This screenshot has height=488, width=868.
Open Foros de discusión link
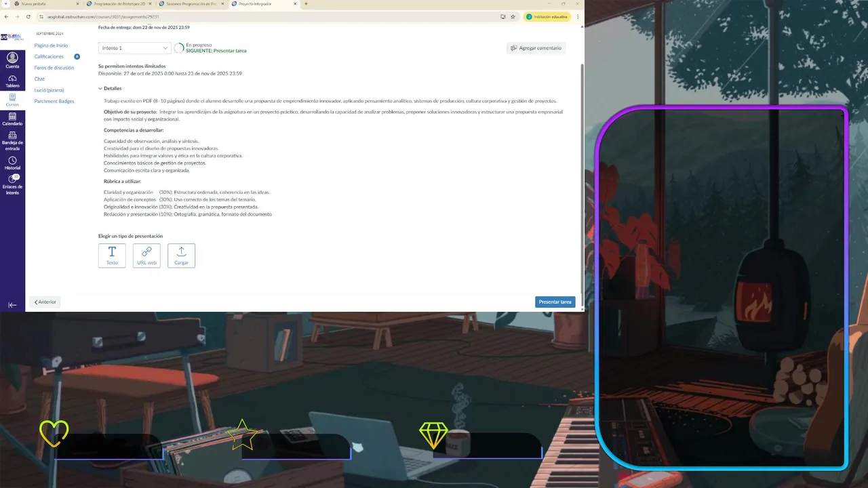[x=54, y=68]
